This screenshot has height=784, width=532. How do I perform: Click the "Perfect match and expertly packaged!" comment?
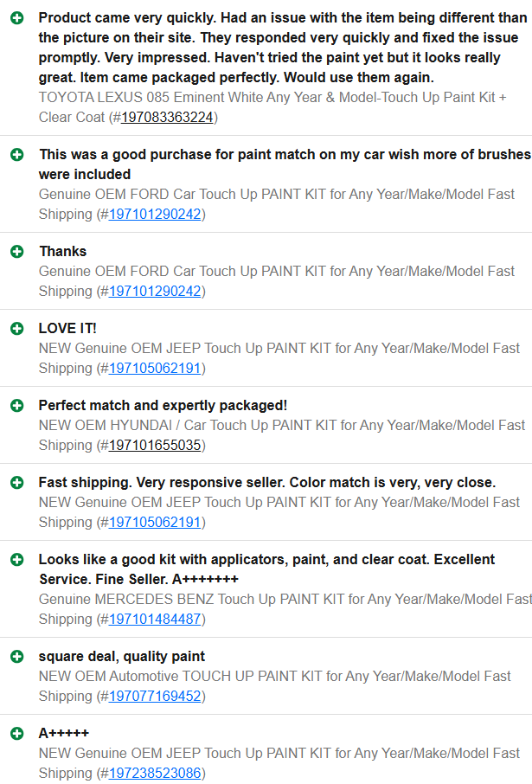tap(163, 406)
